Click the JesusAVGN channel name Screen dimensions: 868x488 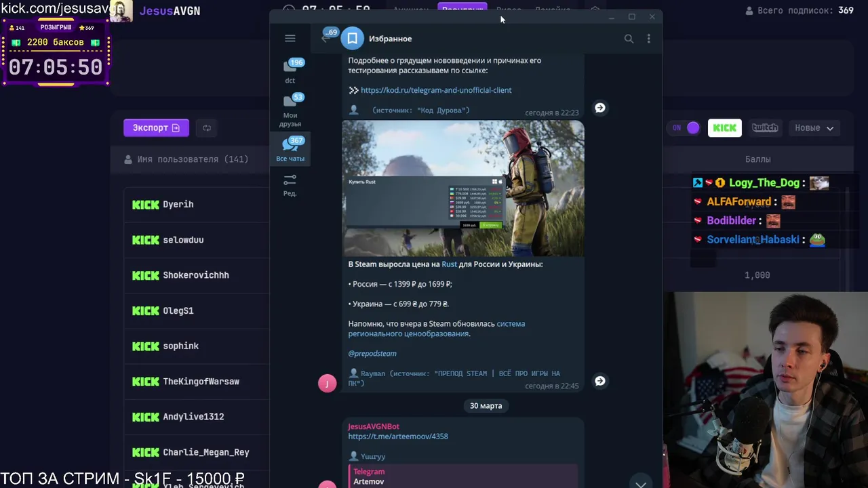(170, 11)
